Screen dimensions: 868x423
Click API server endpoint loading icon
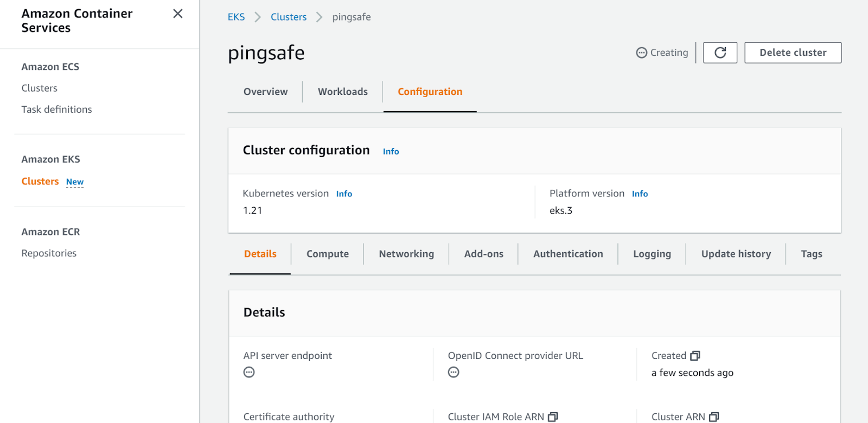(249, 372)
